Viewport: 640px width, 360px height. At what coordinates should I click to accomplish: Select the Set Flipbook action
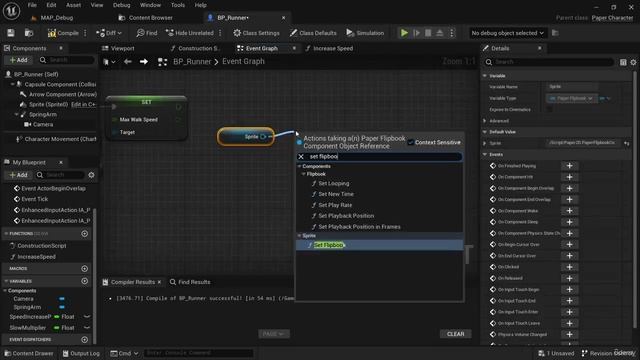click(380, 245)
